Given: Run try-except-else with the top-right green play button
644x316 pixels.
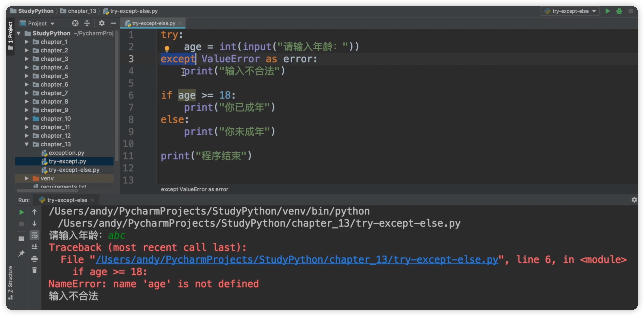Looking at the screenshot, I should point(607,11).
